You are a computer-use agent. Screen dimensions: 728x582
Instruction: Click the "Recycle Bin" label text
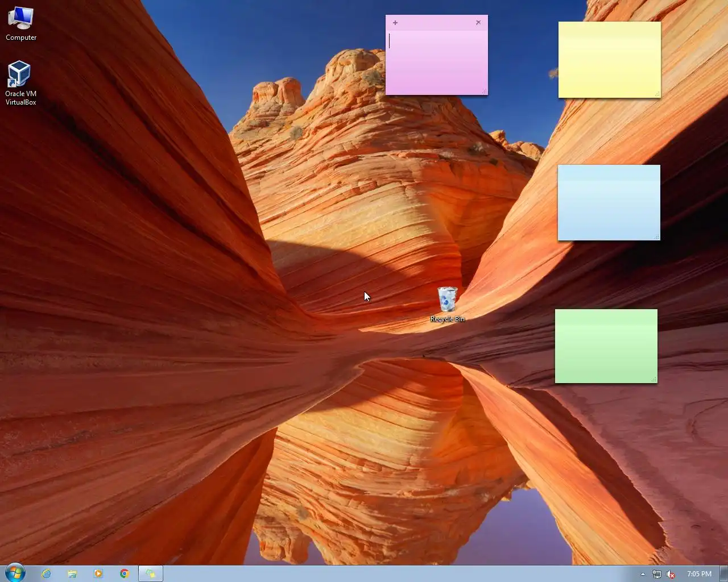pyautogui.click(x=448, y=319)
